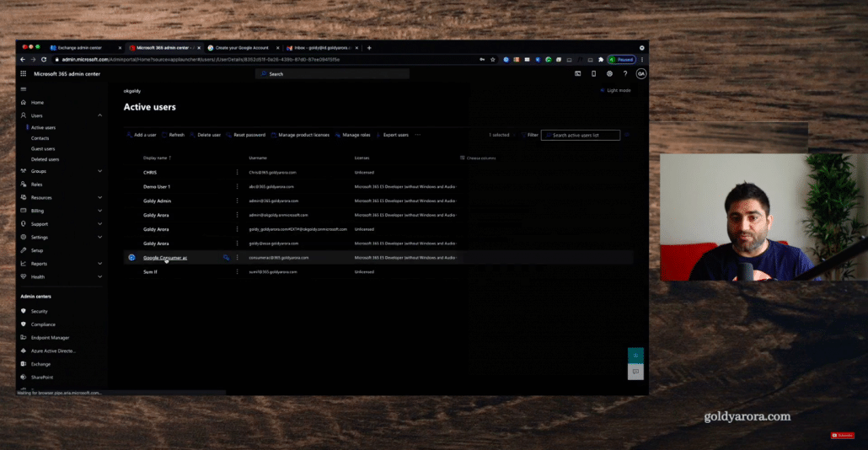Screen dimensions: 868x450
Task: Expand the Resources section chevron
Action: (99, 197)
